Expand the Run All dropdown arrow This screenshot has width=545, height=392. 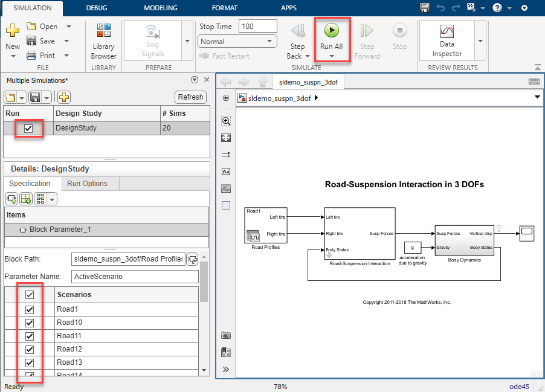pyautogui.click(x=331, y=56)
